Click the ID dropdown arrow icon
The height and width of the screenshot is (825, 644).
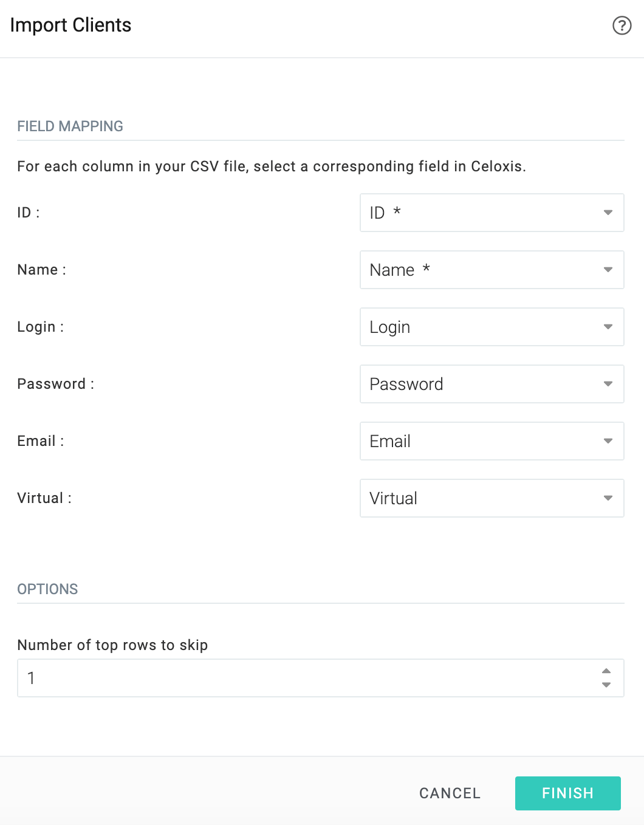[x=608, y=213]
